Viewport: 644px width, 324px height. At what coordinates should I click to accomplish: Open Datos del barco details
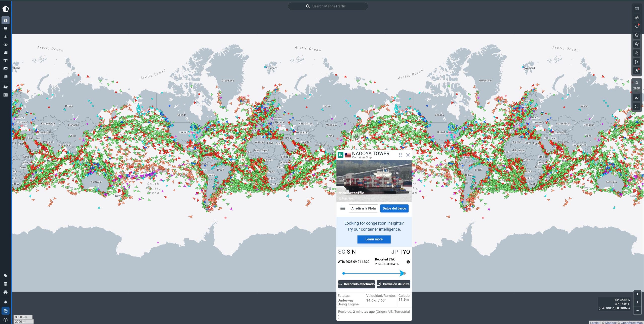[394, 208]
